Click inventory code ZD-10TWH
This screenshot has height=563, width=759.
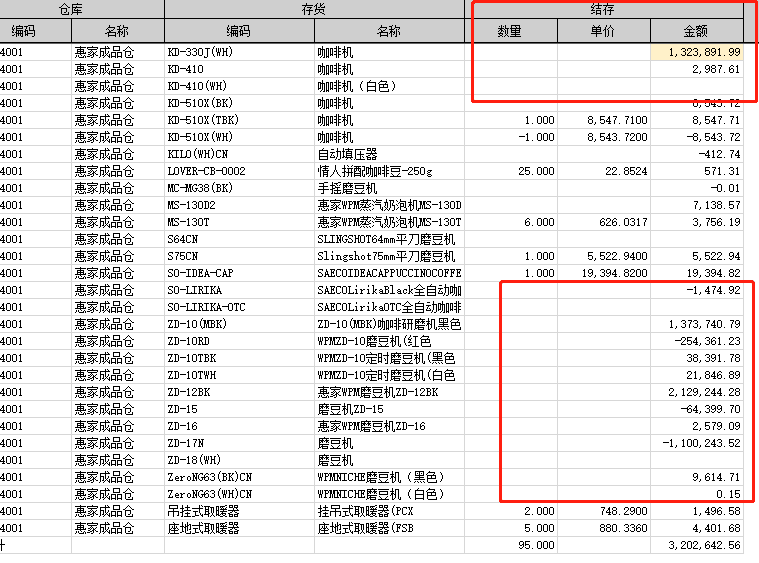pyautogui.click(x=239, y=375)
